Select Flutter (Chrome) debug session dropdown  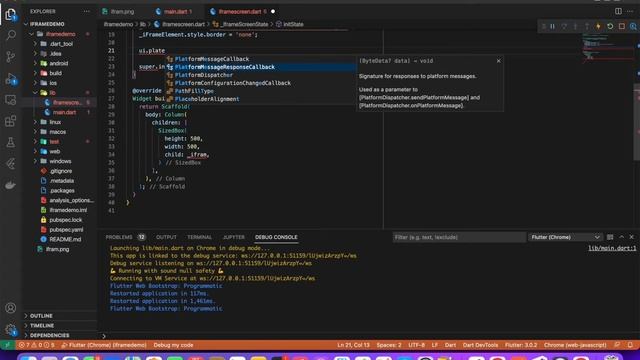565,237
